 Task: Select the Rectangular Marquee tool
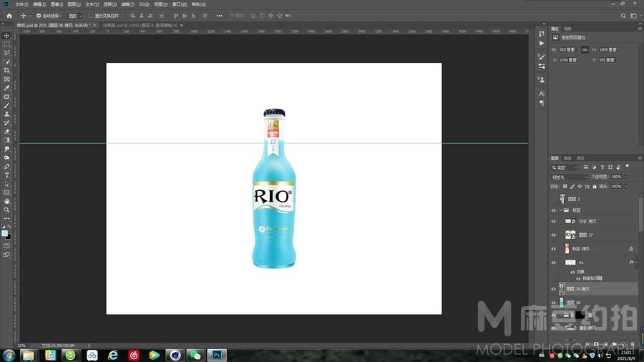(6, 44)
